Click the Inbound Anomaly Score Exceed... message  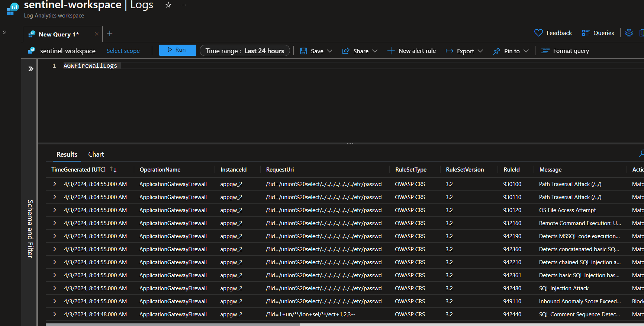580,301
